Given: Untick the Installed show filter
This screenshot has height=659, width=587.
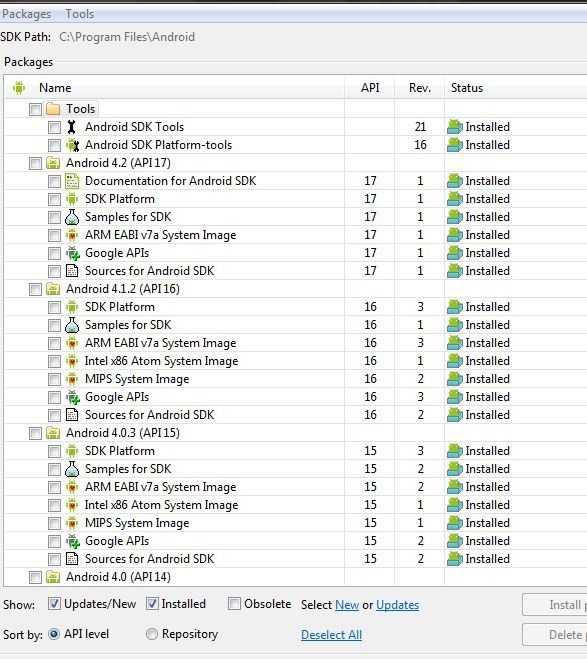Looking at the screenshot, I should pyautogui.click(x=152, y=604).
